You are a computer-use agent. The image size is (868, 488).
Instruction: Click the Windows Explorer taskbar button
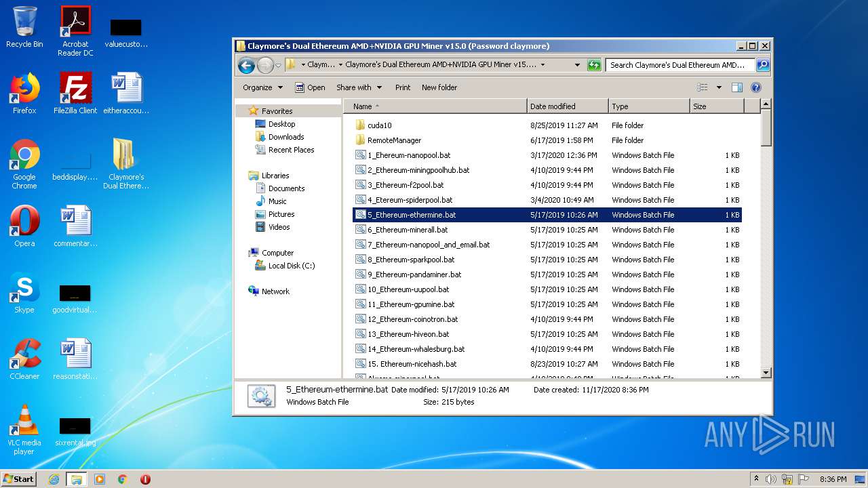pyautogui.click(x=77, y=479)
